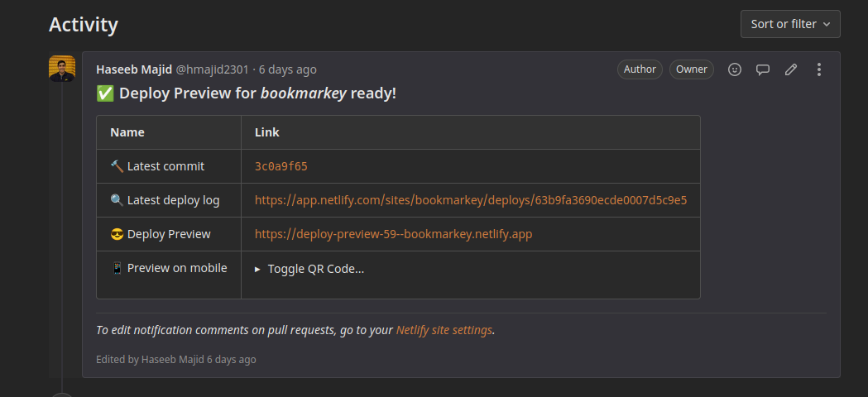Viewport: 868px width, 397px height.
Task: Add an emoji reaction to the comment
Action: click(x=735, y=69)
